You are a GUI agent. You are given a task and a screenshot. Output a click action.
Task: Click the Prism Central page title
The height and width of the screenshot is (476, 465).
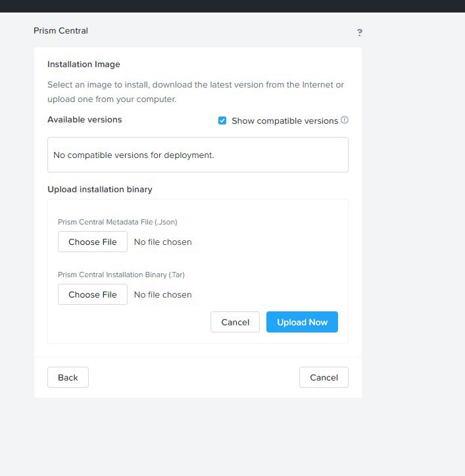coord(61,31)
